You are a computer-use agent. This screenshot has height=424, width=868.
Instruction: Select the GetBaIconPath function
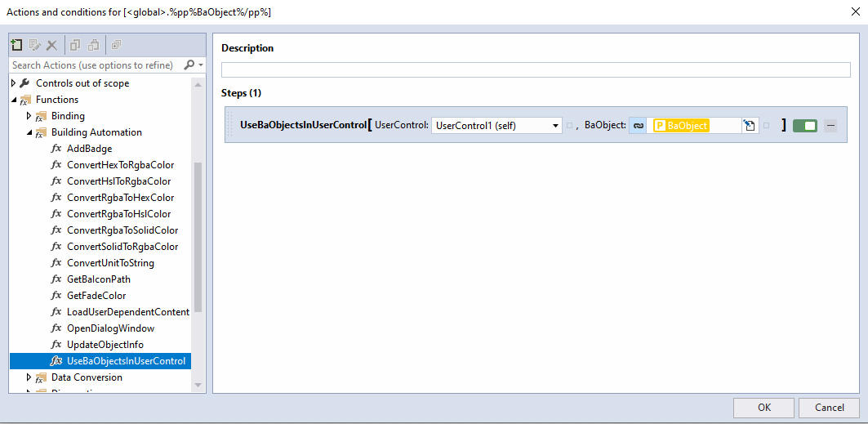coord(99,279)
